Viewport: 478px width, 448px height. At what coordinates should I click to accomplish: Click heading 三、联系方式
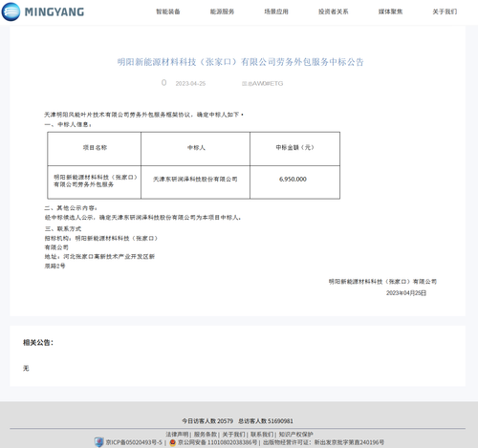coord(63,228)
